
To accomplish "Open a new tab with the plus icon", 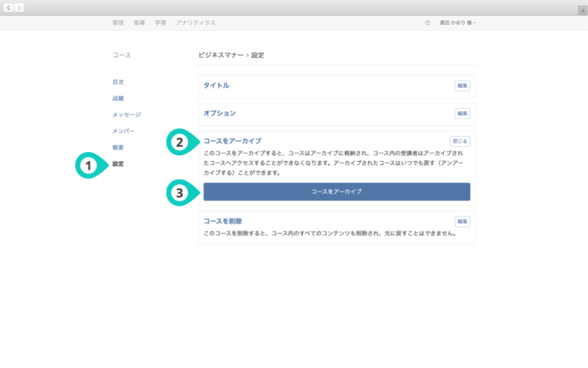I will coord(582,11).
